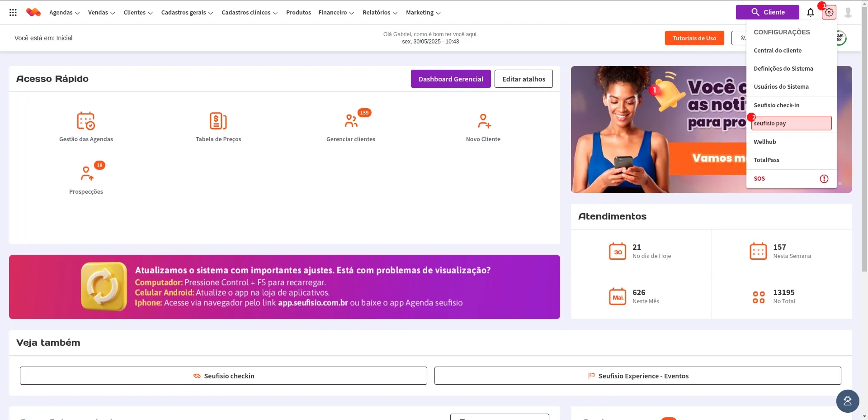Choose Definições do Sistema menu entry

[x=783, y=69]
